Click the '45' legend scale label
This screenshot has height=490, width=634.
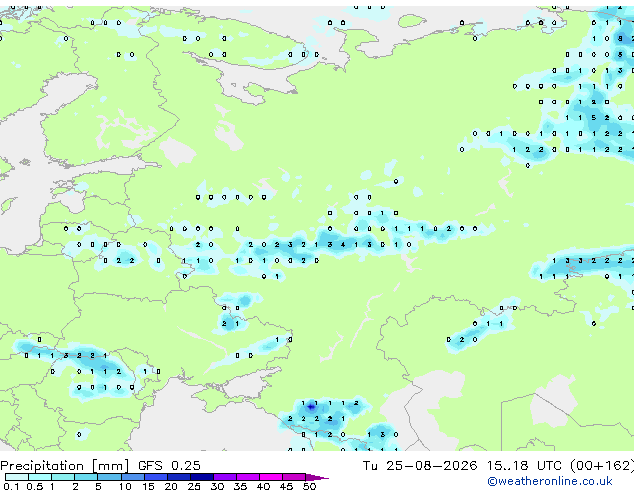(286, 486)
